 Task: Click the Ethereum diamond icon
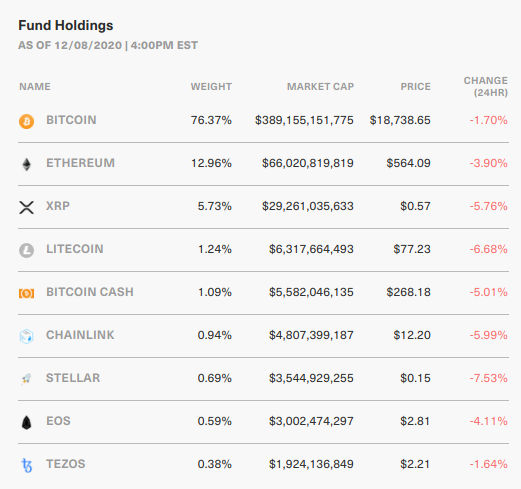pos(26,164)
